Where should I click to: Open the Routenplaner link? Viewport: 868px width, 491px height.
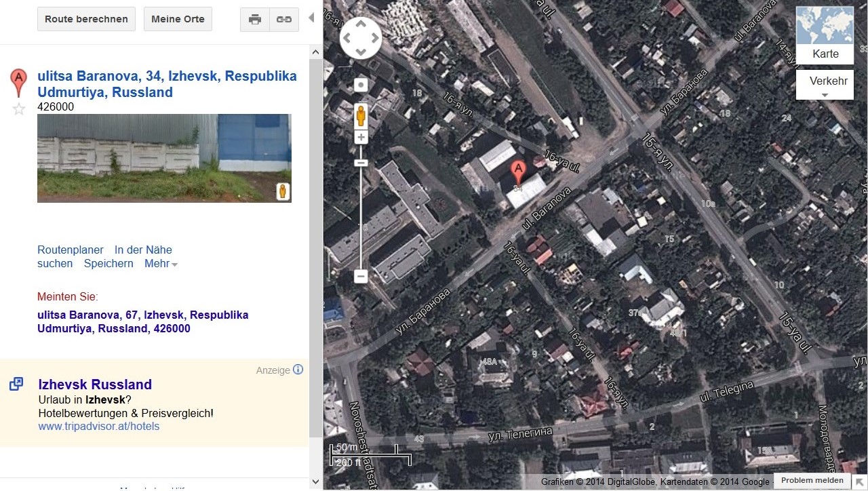pyautogui.click(x=71, y=250)
